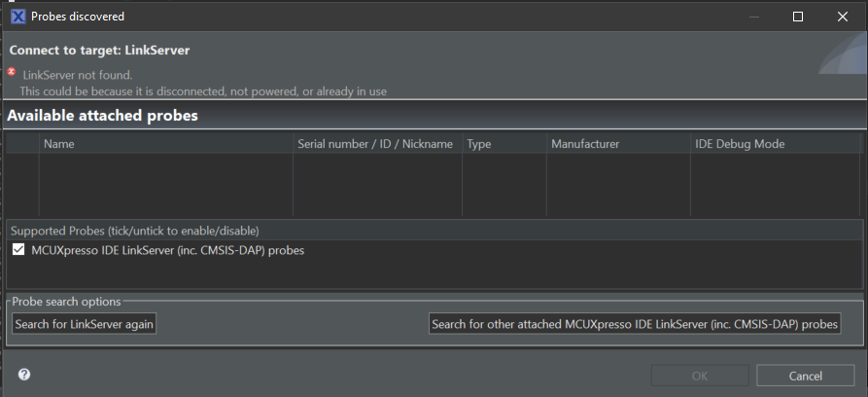This screenshot has height=397, width=868.
Task: Maximize the Probes discovered window
Action: 798,17
